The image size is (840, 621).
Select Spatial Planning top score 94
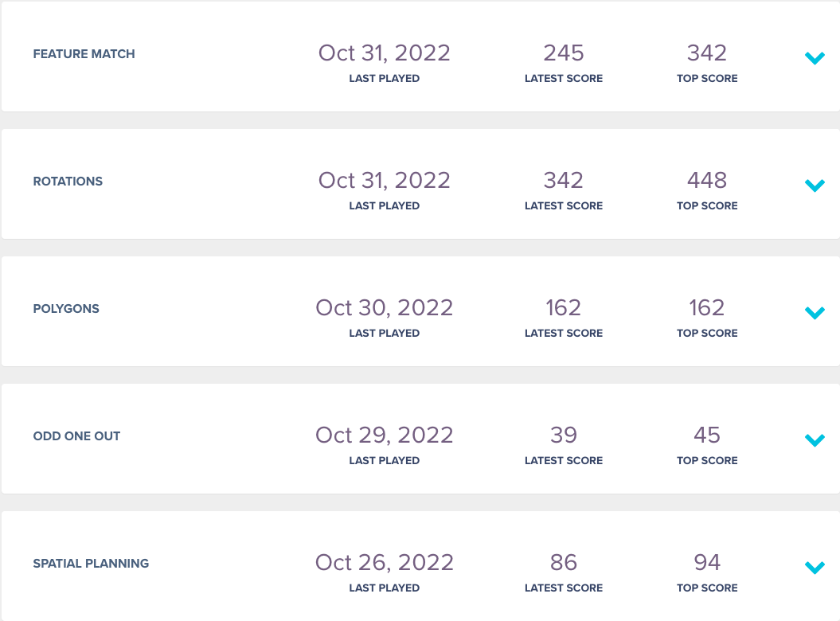707,563
